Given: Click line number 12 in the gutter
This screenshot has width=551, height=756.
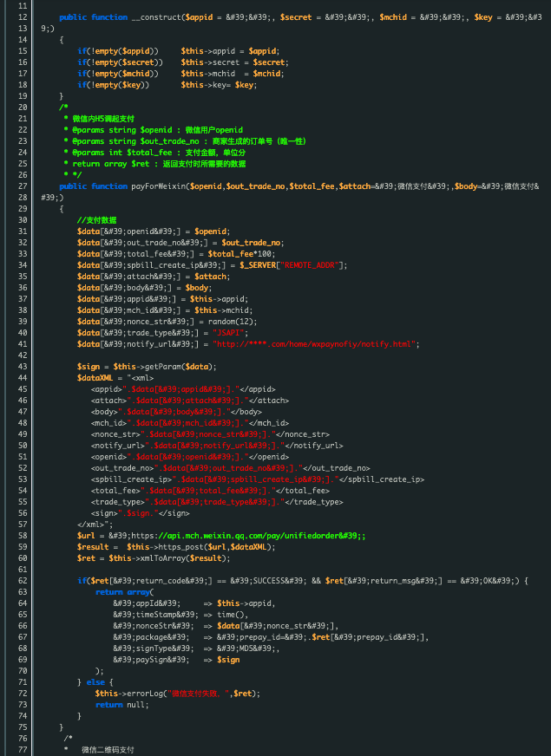Looking at the screenshot, I should pyautogui.click(x=23, y=17).
